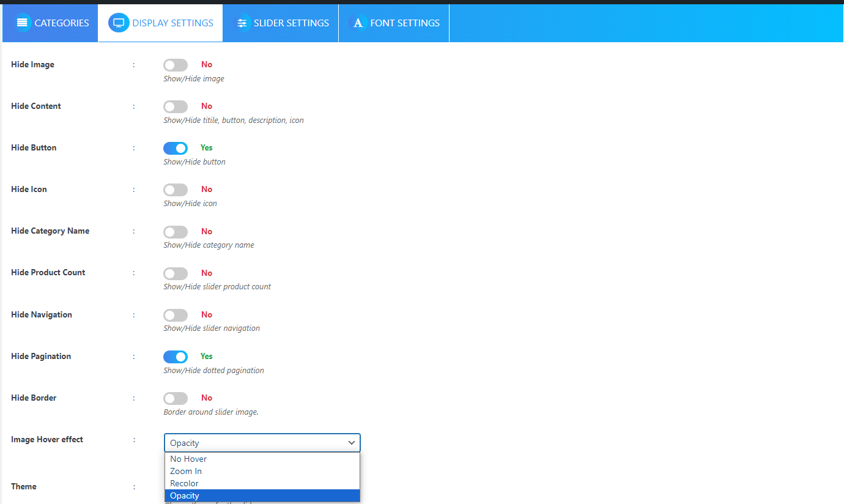Choose Recolor as the image hover effect
The height and width of the screenshot is (504, 844).
(x=184, y=483)
